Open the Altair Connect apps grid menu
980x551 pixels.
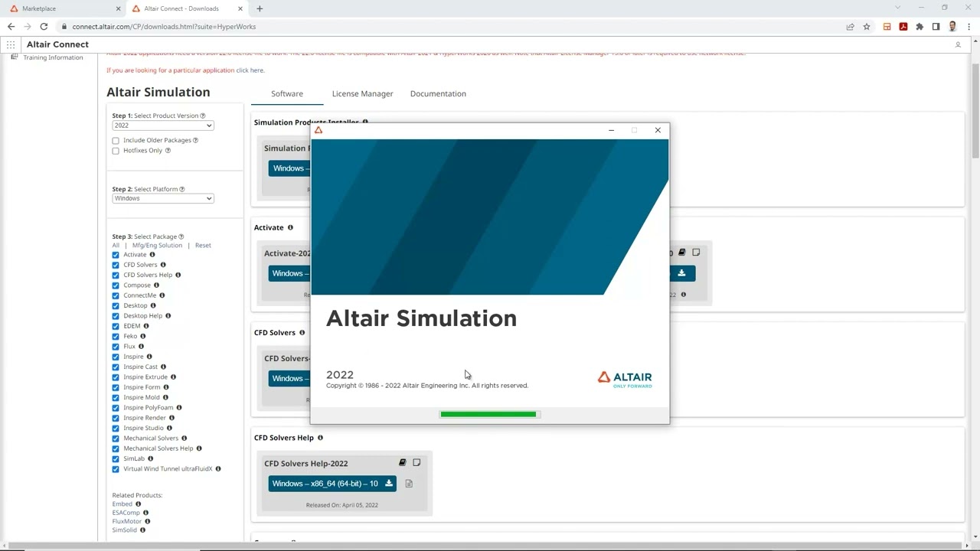click(x=11, y=44)
